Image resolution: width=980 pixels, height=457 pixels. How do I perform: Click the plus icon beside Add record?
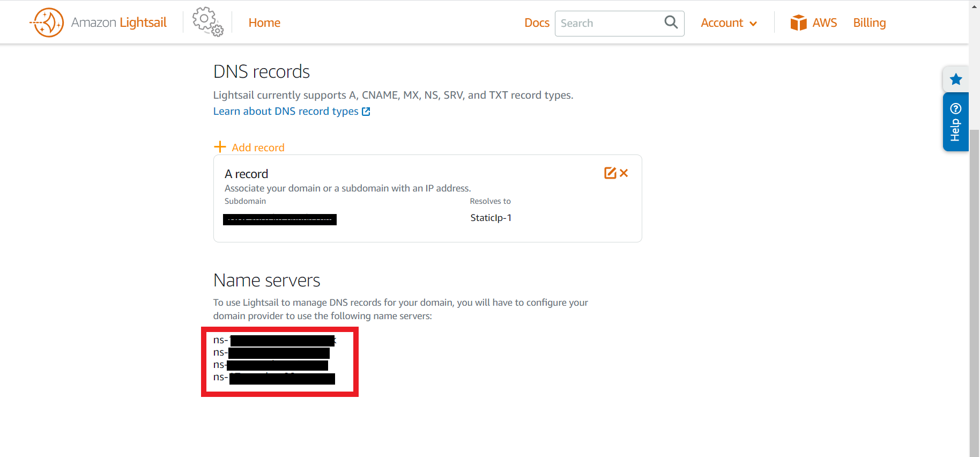coord(220,146)
